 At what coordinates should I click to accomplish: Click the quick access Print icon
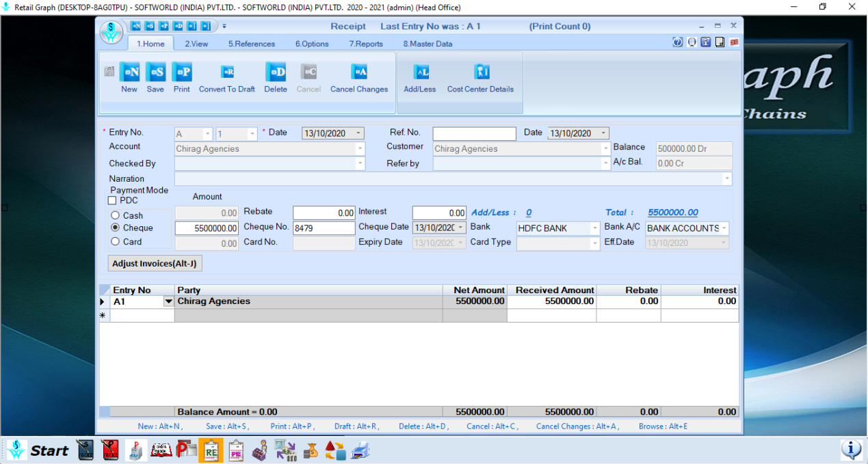click(163, 26)
